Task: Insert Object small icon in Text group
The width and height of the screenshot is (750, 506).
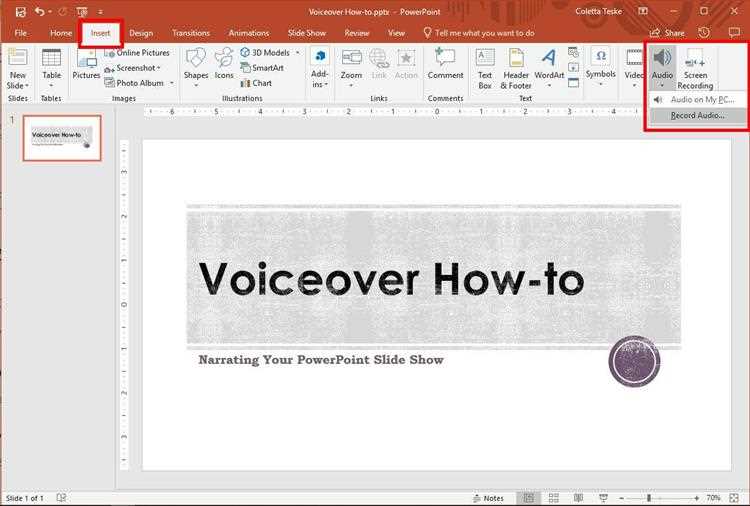Action: (x=573, y=83)
